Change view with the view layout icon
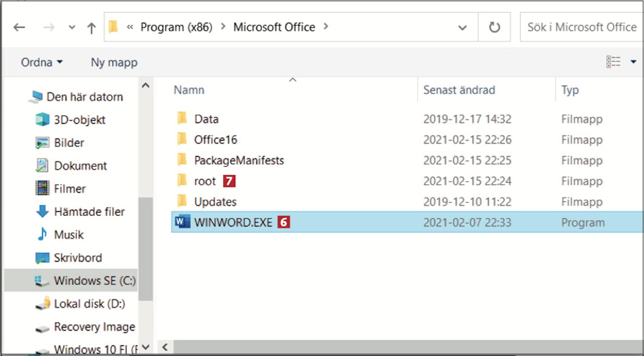 [614, 62]
